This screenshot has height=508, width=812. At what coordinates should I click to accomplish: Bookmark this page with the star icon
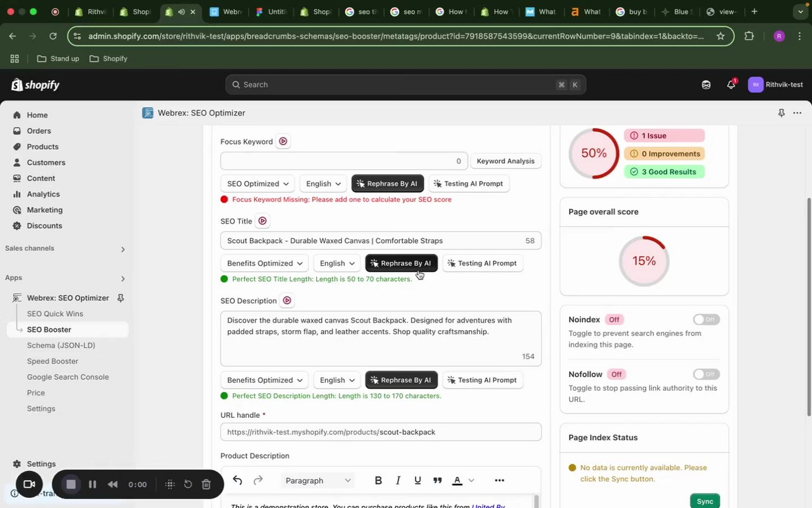721,36
